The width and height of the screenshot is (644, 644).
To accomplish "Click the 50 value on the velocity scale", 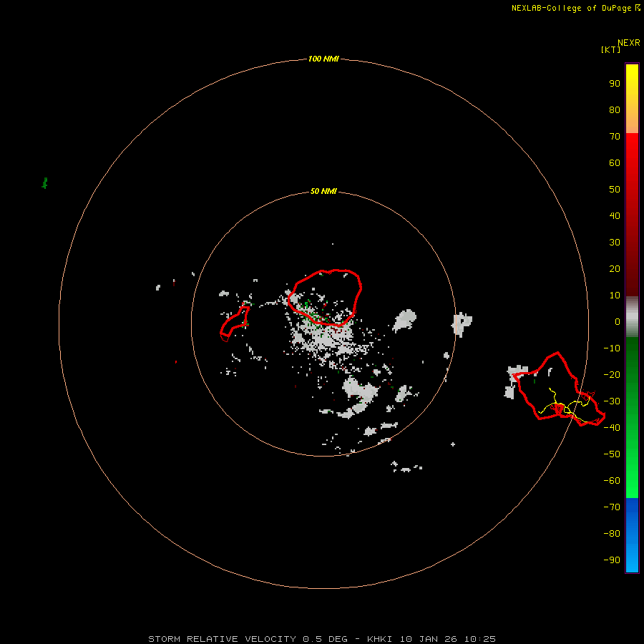I will pos(615,190).
